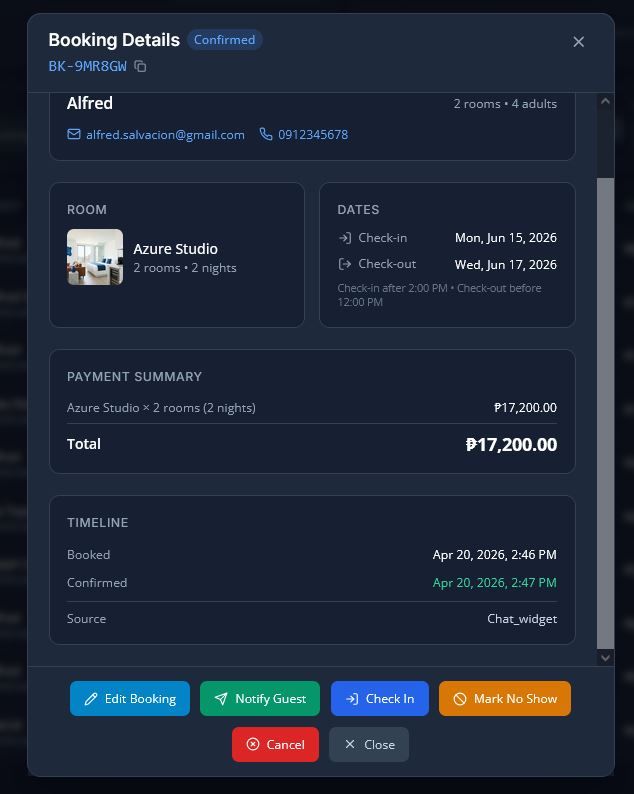Click the Confirmed status badge
Screen dimensions: 634x794
coord(224,40)
